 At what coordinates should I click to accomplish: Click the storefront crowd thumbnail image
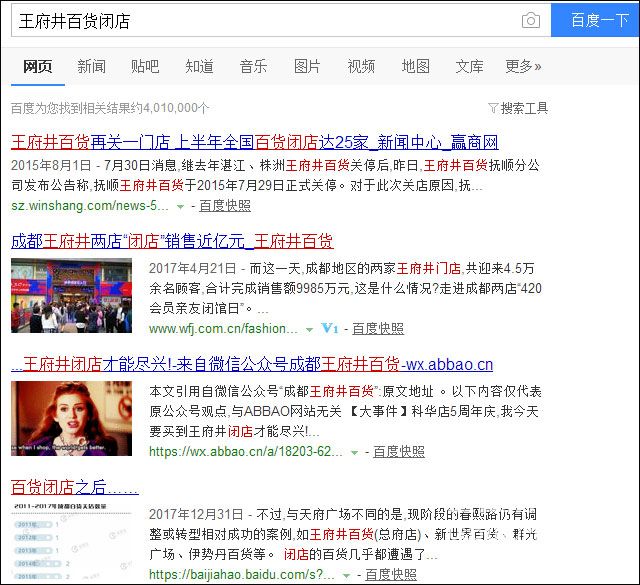pyautogui.click(x=71, y=295)
